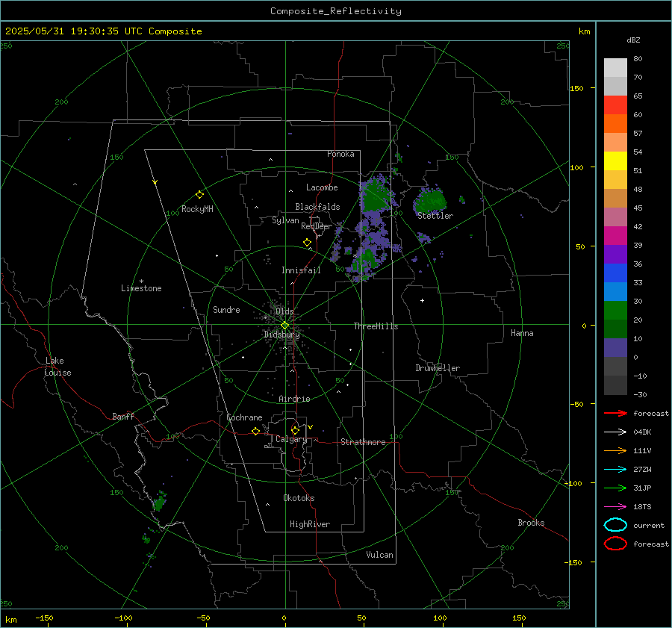Click the Airdrie label

tap(294, 399)
